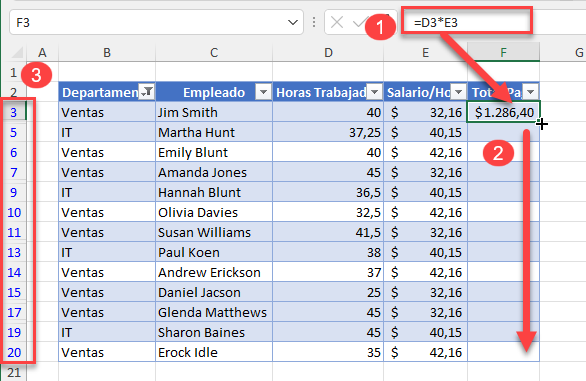The width and height of the screenshot is (586, 381).
Task: Select the cell with Andrew Erickson
Action: (x=214, y=272)
